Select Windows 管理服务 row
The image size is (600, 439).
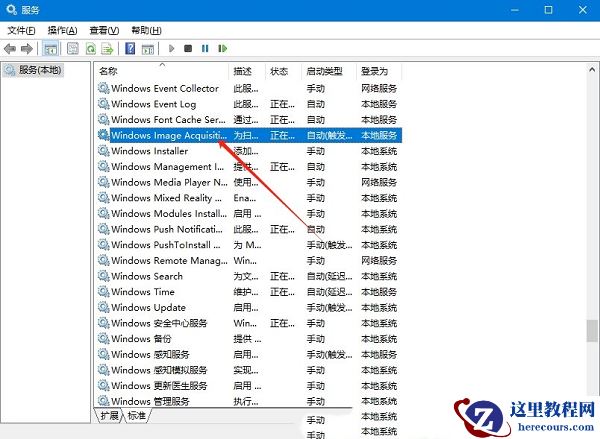(249, 401)
